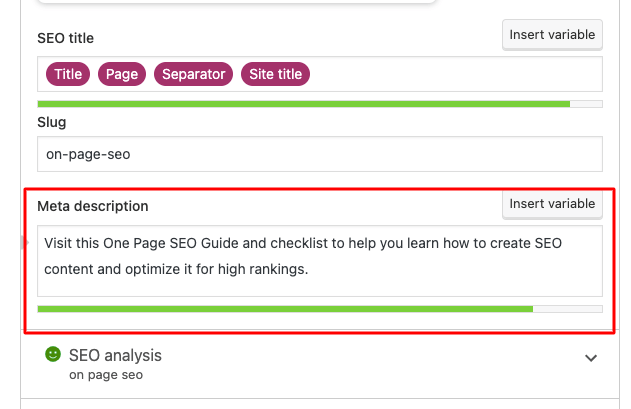
Task: Open the SEO analysis heading
Action: (115, 355)
